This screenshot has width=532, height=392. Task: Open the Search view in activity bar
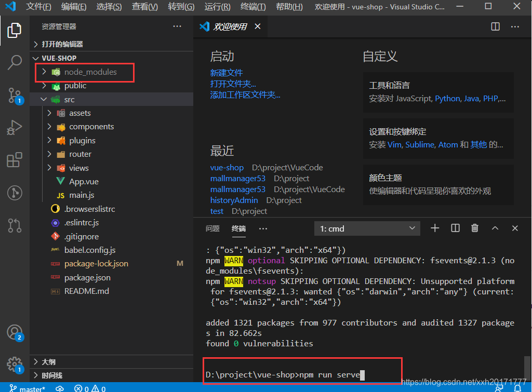pos(14,62)
